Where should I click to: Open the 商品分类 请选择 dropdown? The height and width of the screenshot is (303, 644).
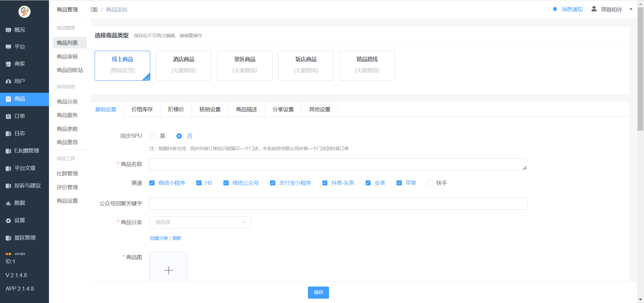coord(200,222)
